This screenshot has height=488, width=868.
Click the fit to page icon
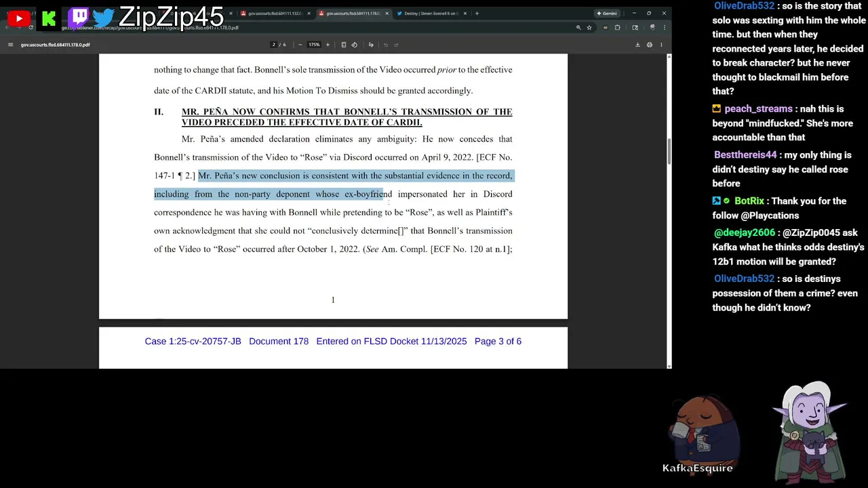coord(344,45)
